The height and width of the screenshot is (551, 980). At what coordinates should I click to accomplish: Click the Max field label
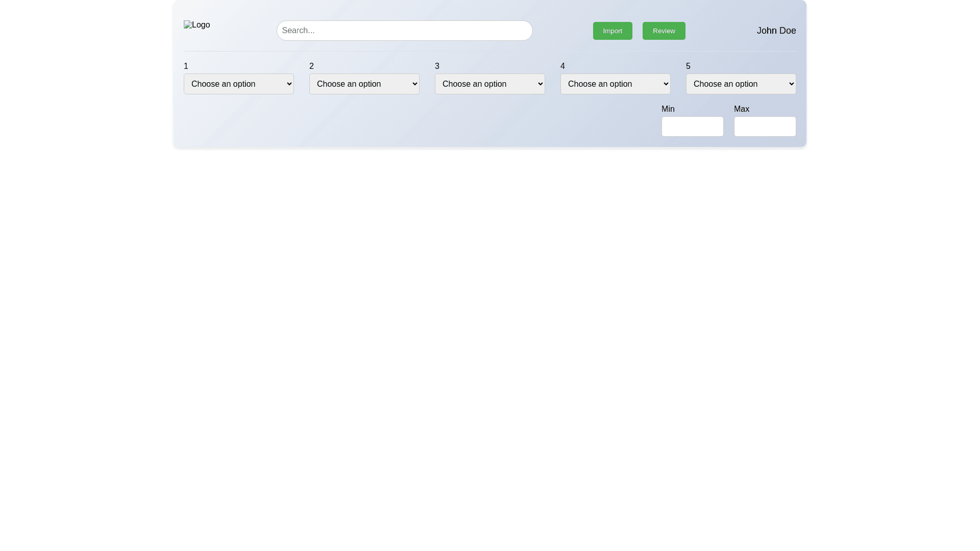[741, 109]
